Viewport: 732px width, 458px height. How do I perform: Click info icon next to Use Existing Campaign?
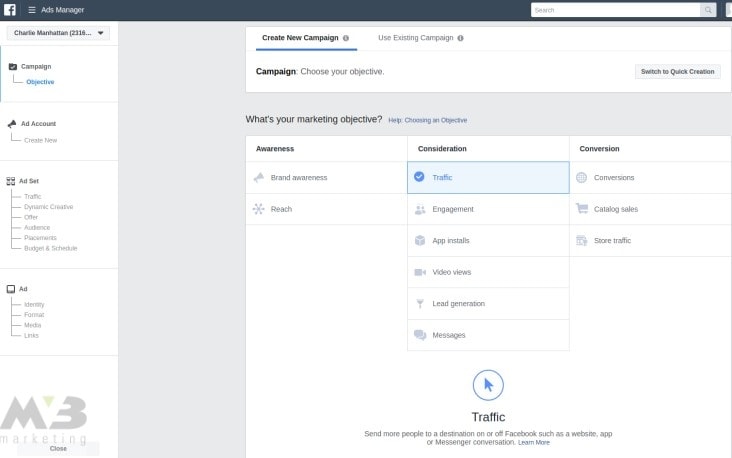click(460, 38)
